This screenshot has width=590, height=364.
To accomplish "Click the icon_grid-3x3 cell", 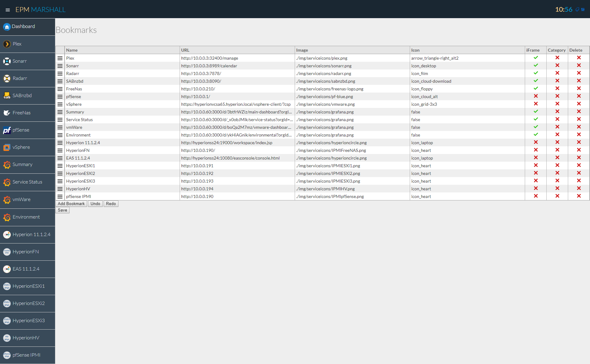I will (467, 104).
